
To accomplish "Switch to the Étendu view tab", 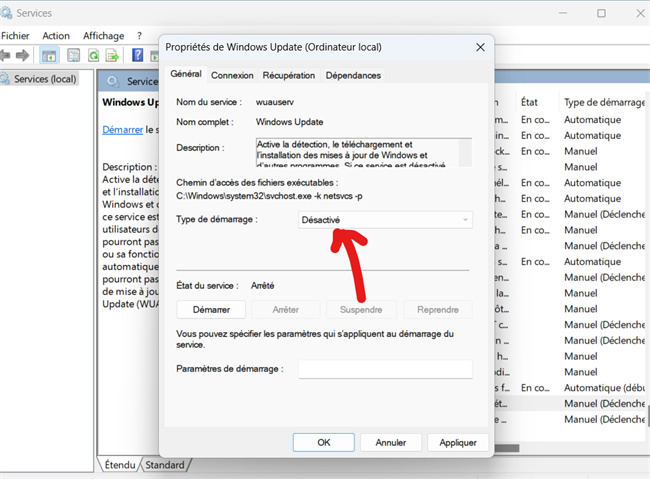I will (120, 465).
